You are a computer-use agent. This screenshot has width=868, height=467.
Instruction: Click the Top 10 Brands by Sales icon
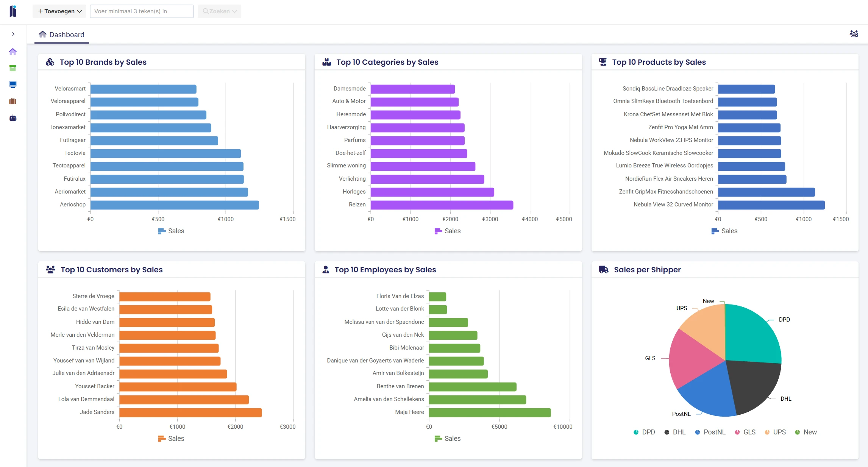point(50,62)
